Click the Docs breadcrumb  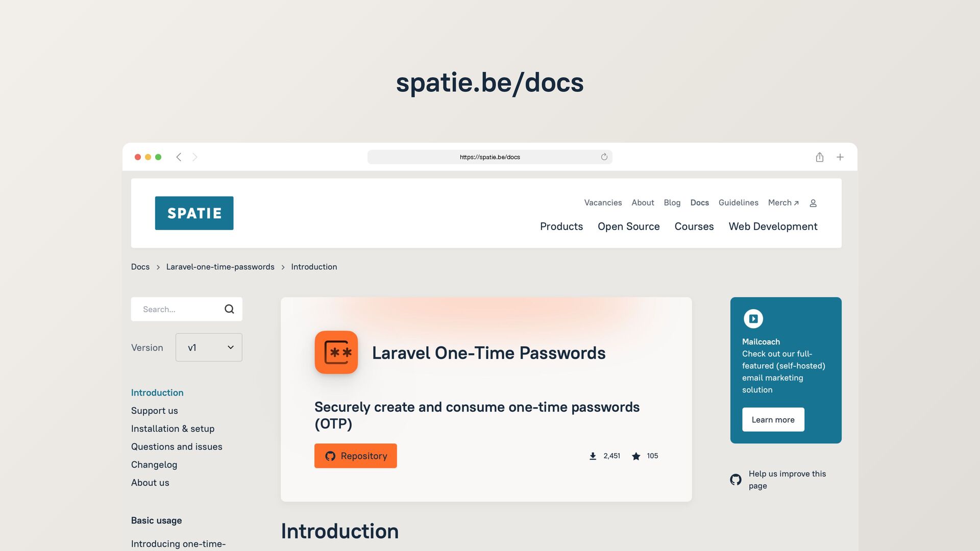click(x=140, y=267)
